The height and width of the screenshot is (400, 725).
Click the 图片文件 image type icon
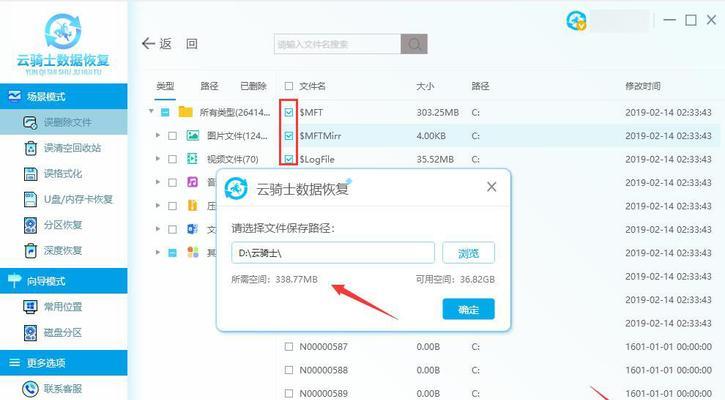coord(193,135)
